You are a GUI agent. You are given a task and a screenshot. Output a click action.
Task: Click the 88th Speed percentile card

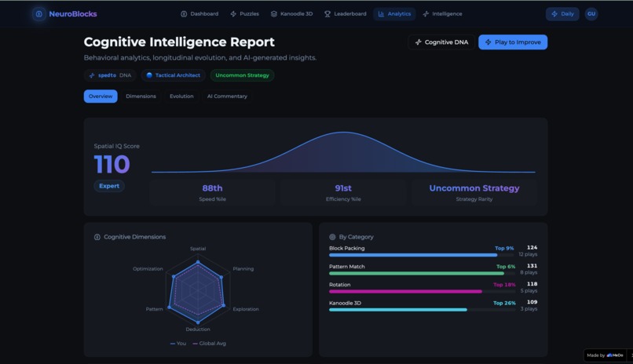[x=212, y=193]
